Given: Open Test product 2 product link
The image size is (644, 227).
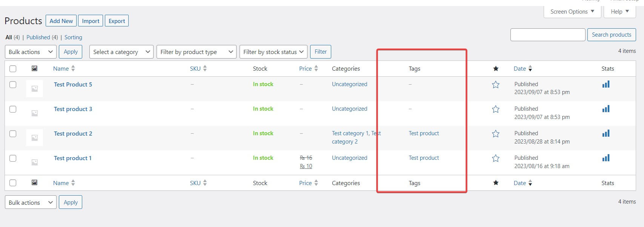Looking at the screenshot, I should (x=73, y=134).
